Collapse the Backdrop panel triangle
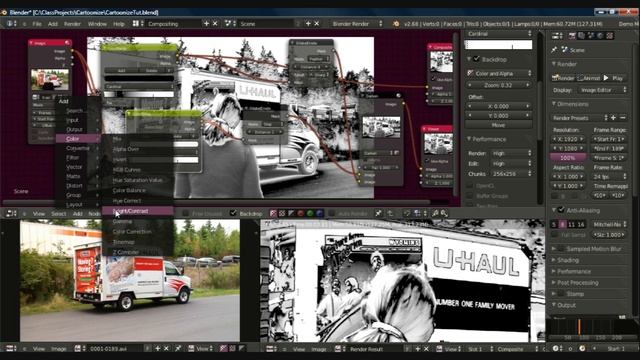The height and width of the screenshot is (360, 640). (x=469, y=59)
